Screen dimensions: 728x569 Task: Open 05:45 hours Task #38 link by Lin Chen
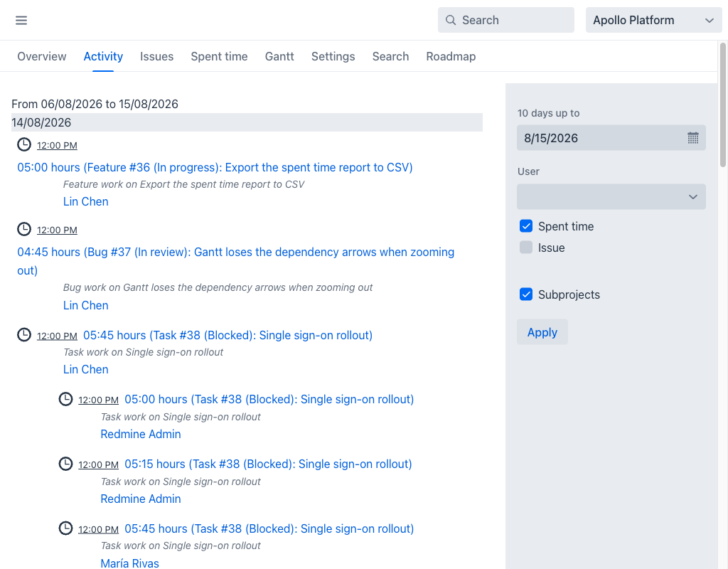[x=227, y=336]
